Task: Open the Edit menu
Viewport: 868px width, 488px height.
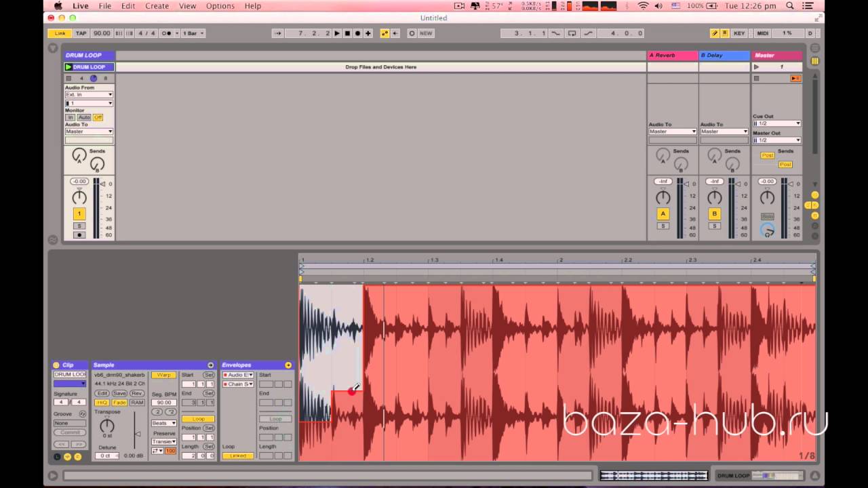Action: [128, 6]
